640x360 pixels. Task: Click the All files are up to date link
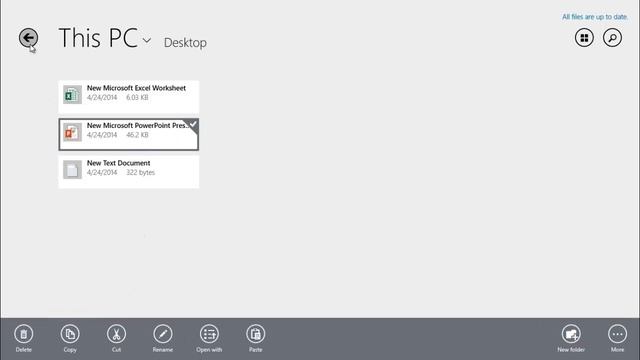pos(595,17)
